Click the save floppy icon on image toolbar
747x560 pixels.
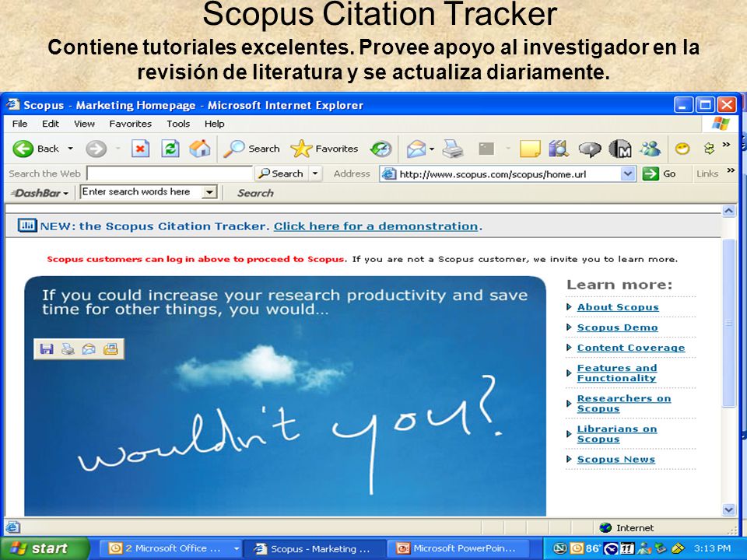(x=46, y=349)
